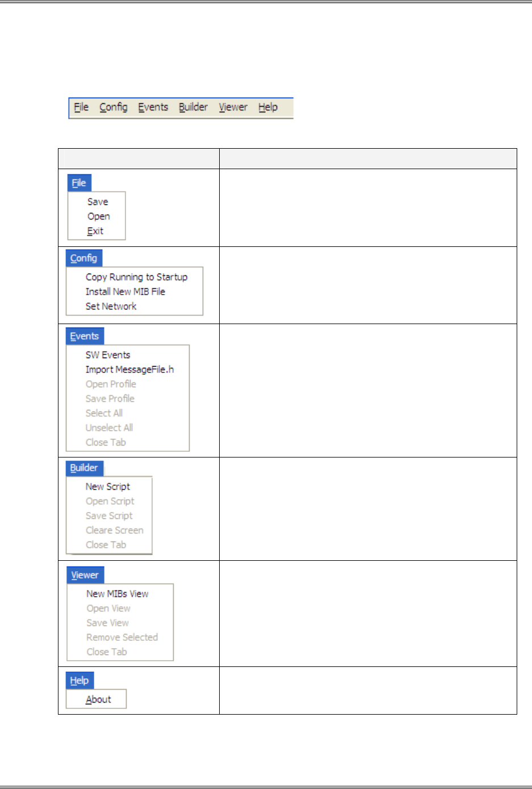This screenshot has width=532, height=789.
Task: Click New Script in Builder menu
Action: 108,487
